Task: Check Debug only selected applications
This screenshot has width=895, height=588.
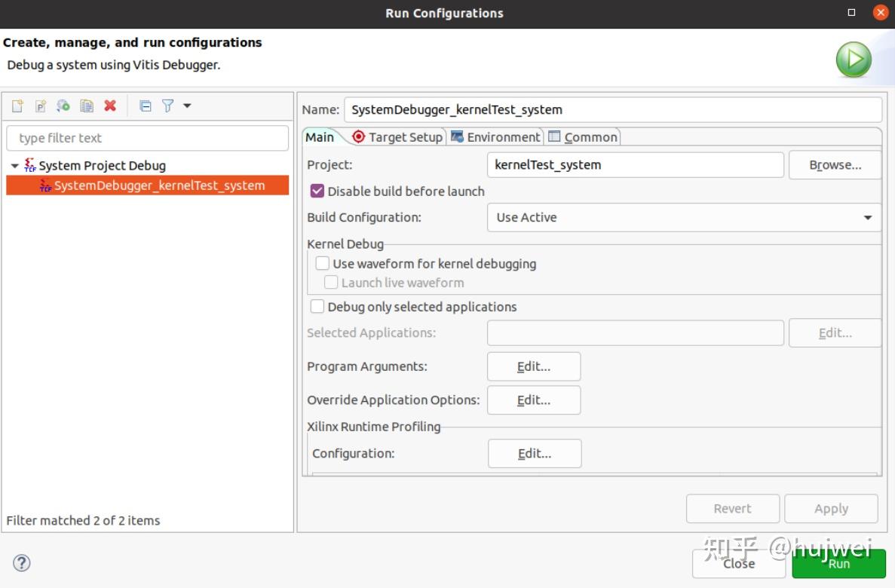Action: (317, 307)
